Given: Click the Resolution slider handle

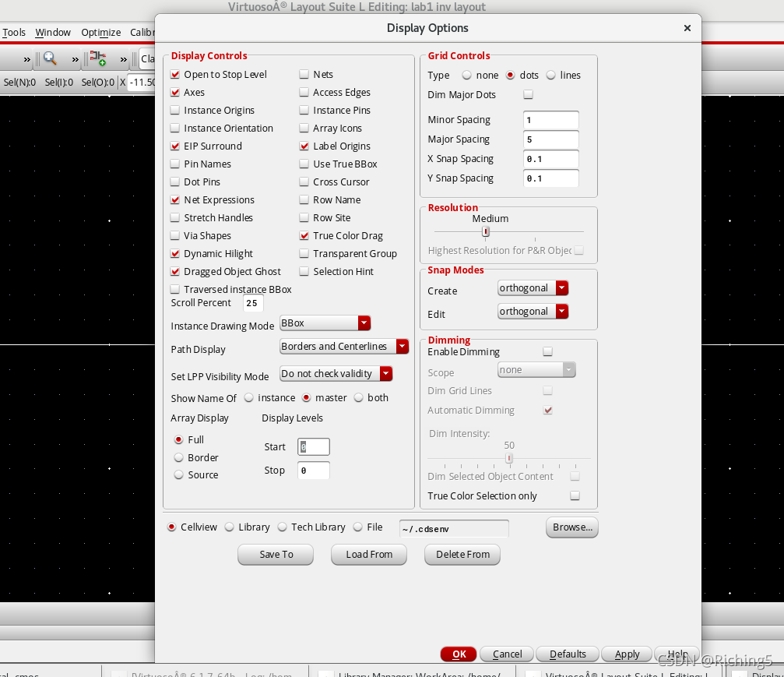Looking at the screenshot, I should pos(486,231).
